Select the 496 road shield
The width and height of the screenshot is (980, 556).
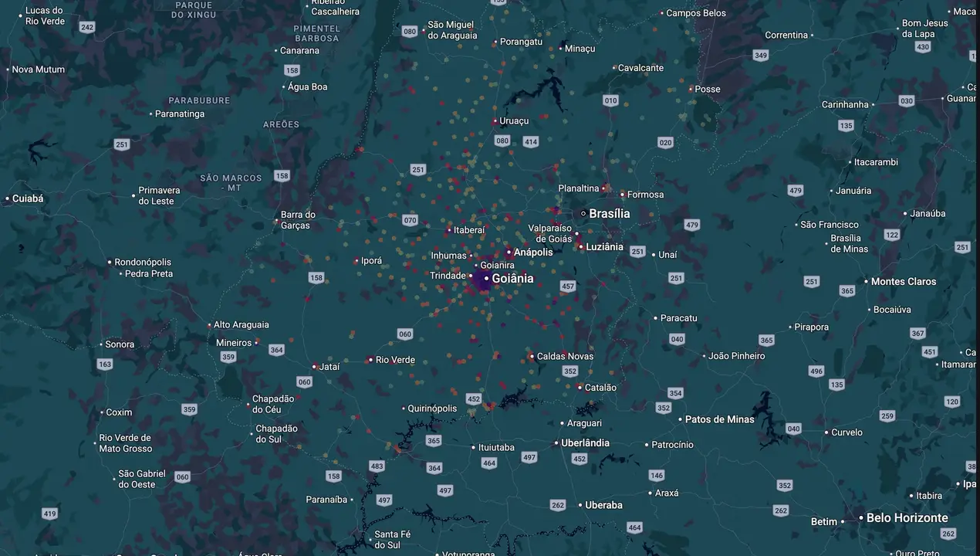coord(816,371)
